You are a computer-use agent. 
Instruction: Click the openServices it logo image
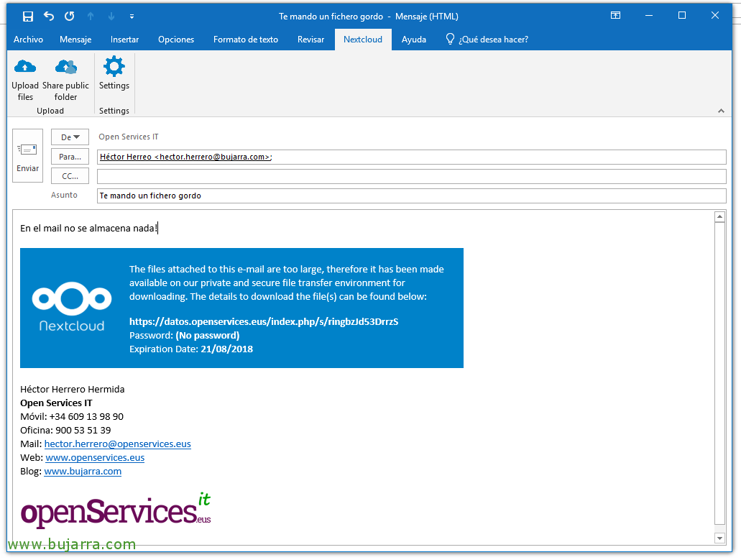point(116,510)
